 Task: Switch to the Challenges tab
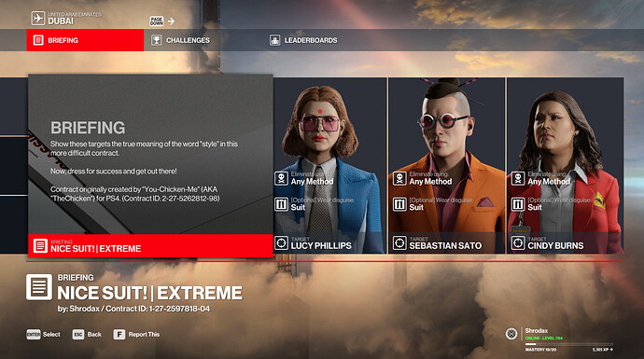coord(180,40)
